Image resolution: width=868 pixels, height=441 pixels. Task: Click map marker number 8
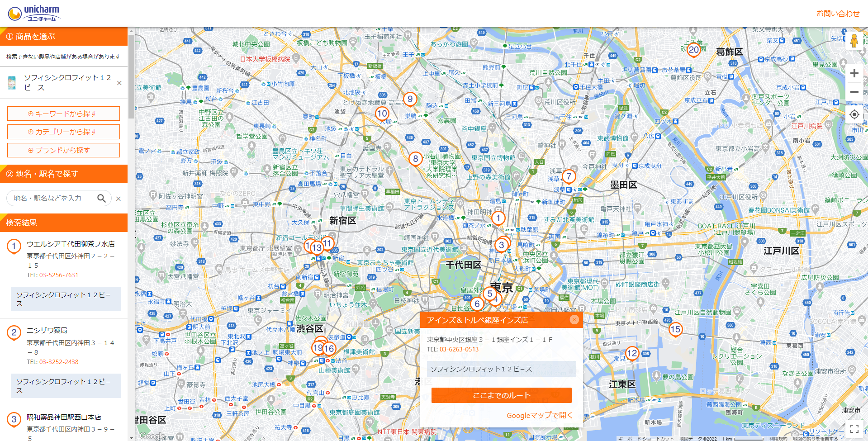[415, 159]
